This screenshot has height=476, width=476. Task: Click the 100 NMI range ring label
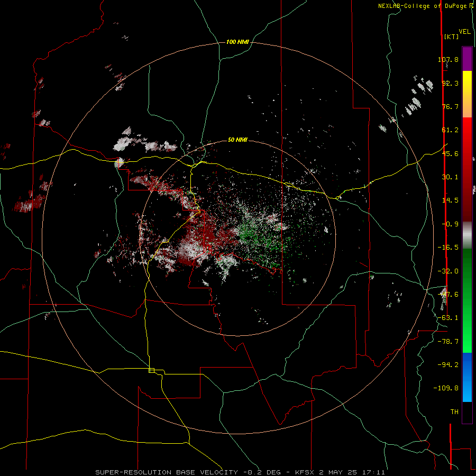(x=237, y=42)
